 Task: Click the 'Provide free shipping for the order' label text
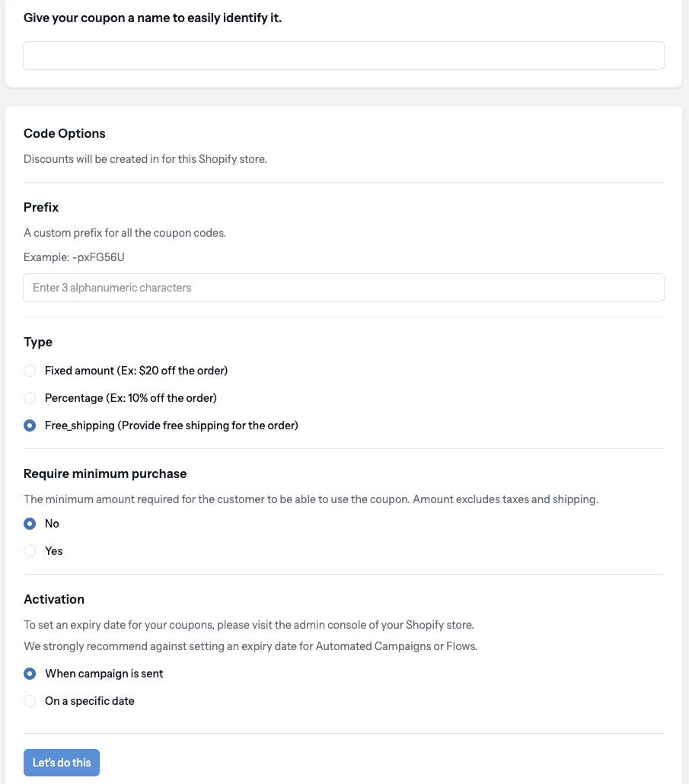click(209, 425)
